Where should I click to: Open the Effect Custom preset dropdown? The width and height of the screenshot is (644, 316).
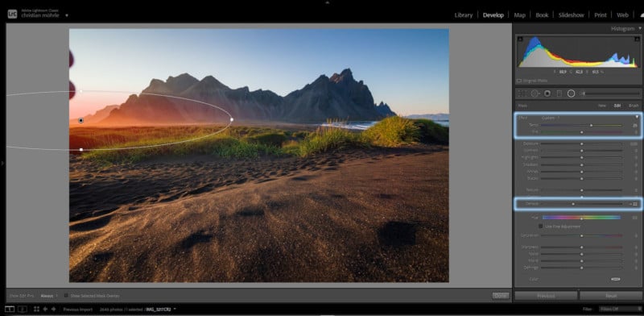coord(550,118)
